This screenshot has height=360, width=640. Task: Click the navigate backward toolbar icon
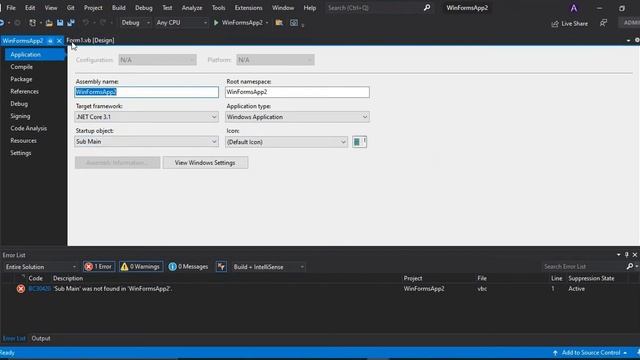[x=2, y=23]
